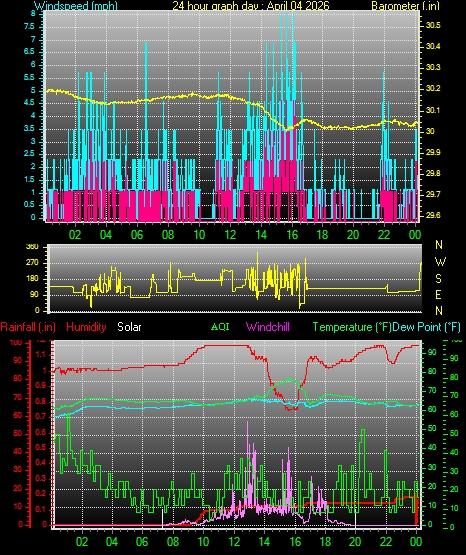466x555 pixels.
Task: Select the 'AQI' legend label
Action: (x=220, y=326)
